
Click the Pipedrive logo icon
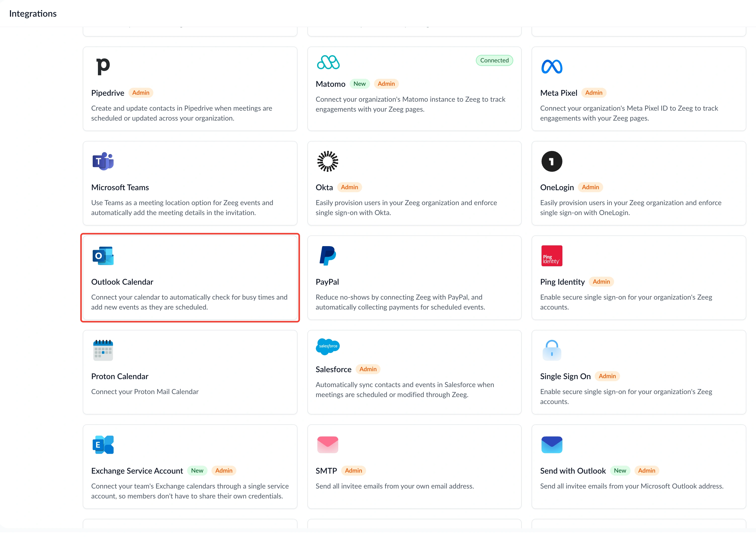103,66
